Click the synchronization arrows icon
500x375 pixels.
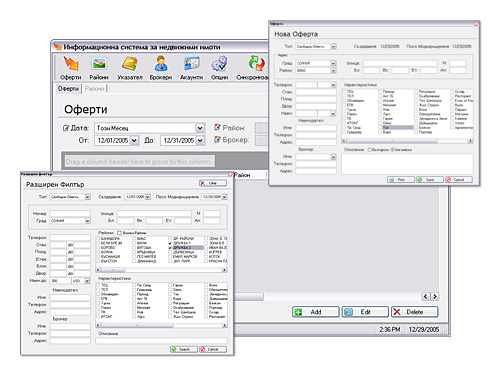tap(256, 63)
